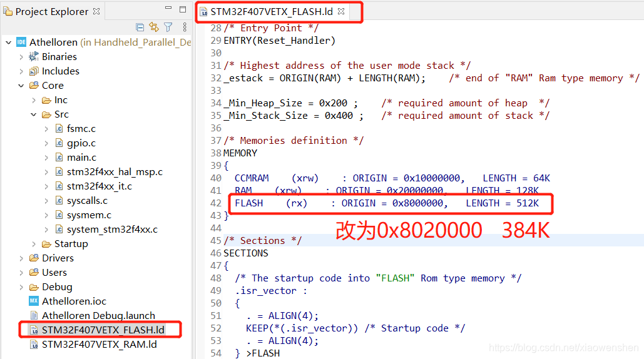
Task: Click the Includes icon
Action: (34, 71)
